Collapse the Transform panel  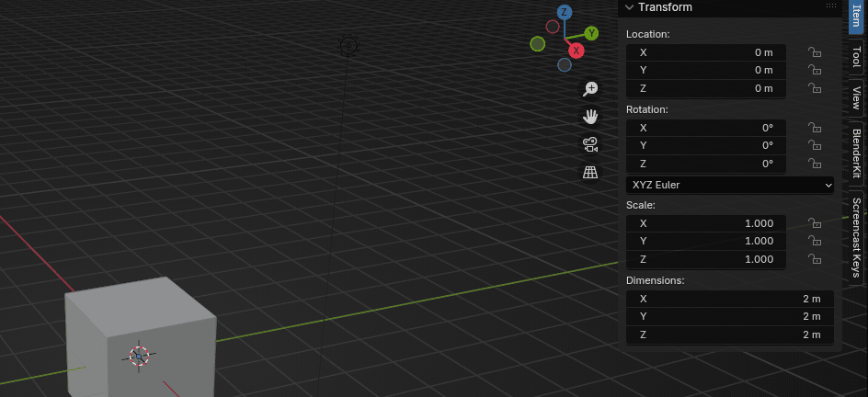(630, 7)
